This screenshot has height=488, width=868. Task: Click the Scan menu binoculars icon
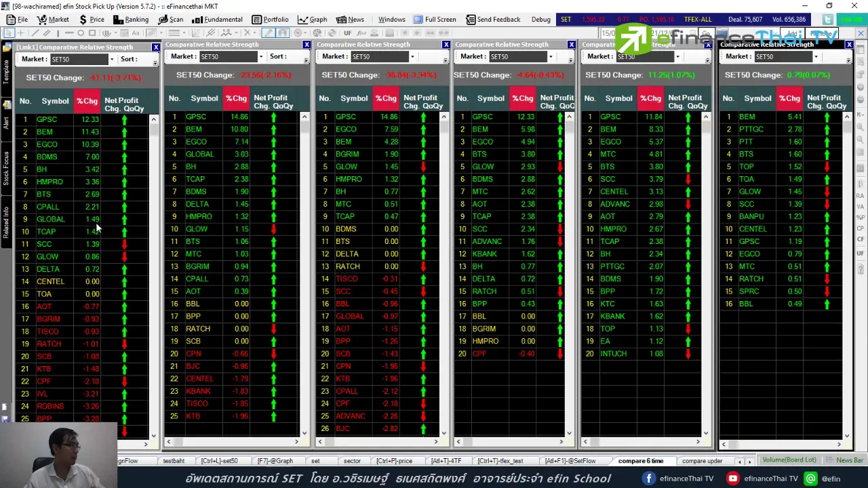(163, 20)
